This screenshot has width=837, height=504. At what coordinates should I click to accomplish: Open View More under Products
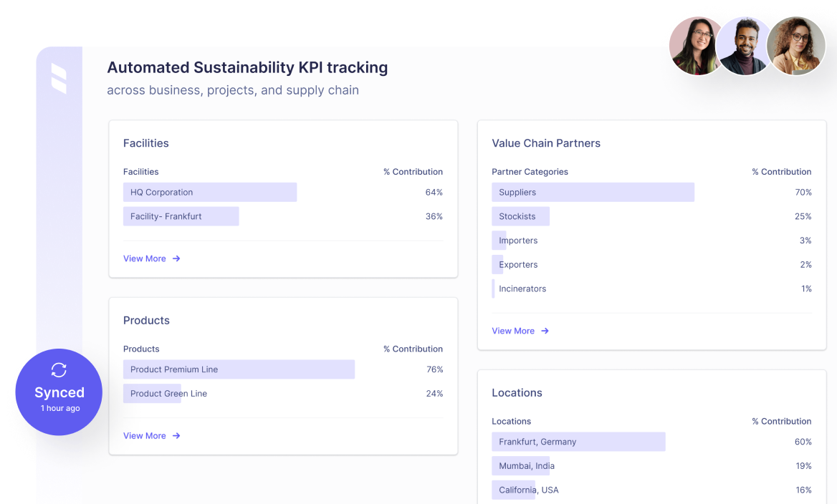coord(145,436)
